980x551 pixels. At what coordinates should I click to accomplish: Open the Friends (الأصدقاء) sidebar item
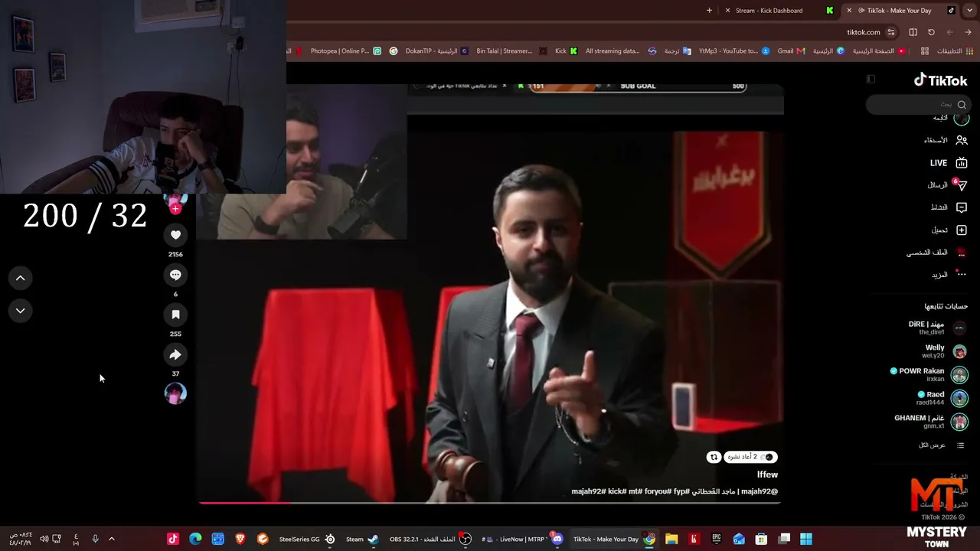946,140
